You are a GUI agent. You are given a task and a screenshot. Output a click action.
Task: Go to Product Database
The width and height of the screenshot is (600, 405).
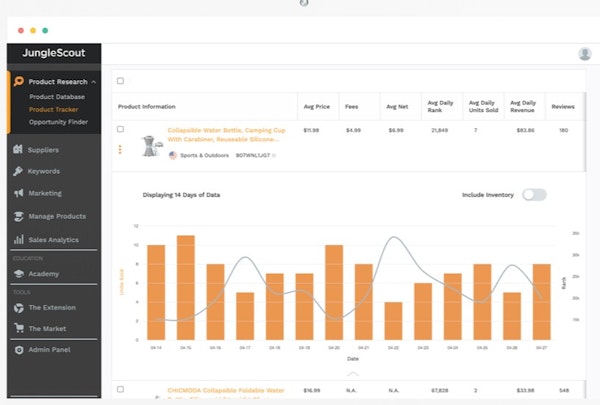[x=57, y=96]
